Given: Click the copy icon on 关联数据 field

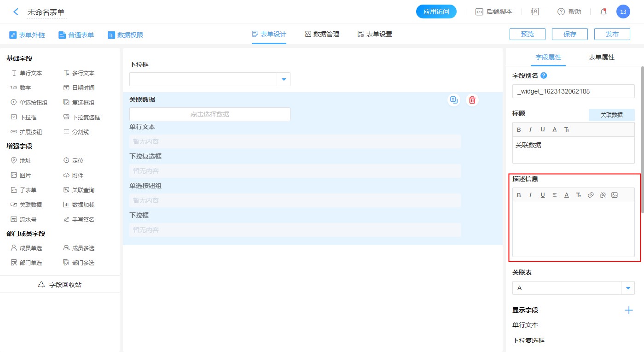Looking at the screenshot, I should [x=454, y=100].
